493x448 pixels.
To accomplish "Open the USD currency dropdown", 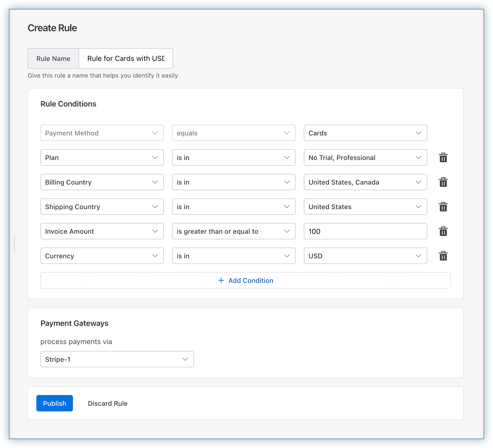I will 365,256.
